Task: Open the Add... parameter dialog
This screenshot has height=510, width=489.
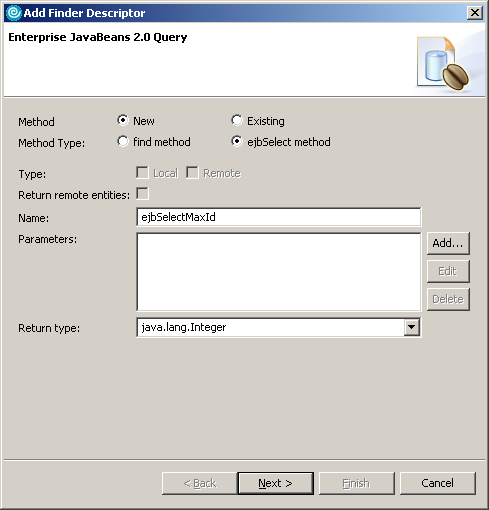Action: 448,243
